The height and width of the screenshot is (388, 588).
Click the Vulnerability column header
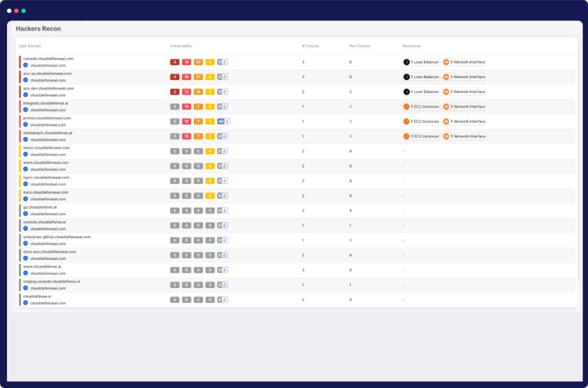coord(181,46)
